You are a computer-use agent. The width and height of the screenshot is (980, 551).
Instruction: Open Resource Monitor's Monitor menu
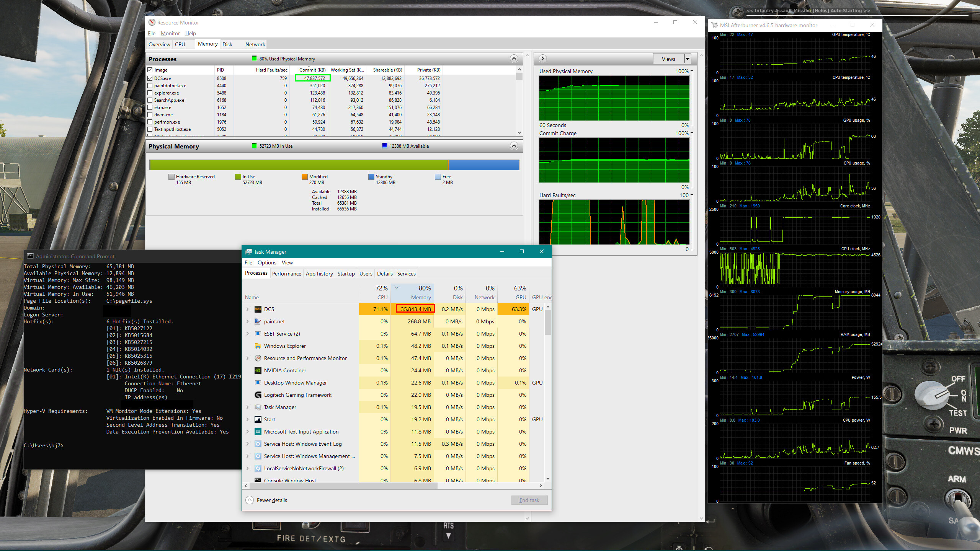(170, 33)
